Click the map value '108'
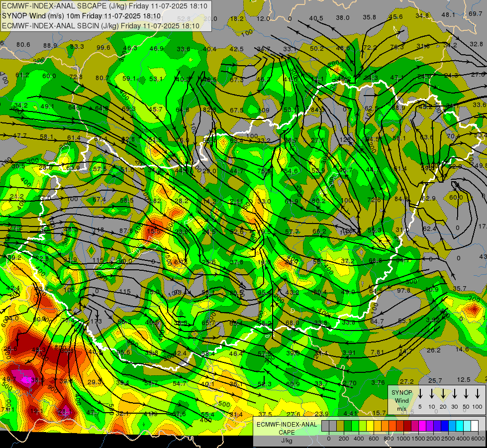This screenshot has width=487, height=448. (69, 290)
